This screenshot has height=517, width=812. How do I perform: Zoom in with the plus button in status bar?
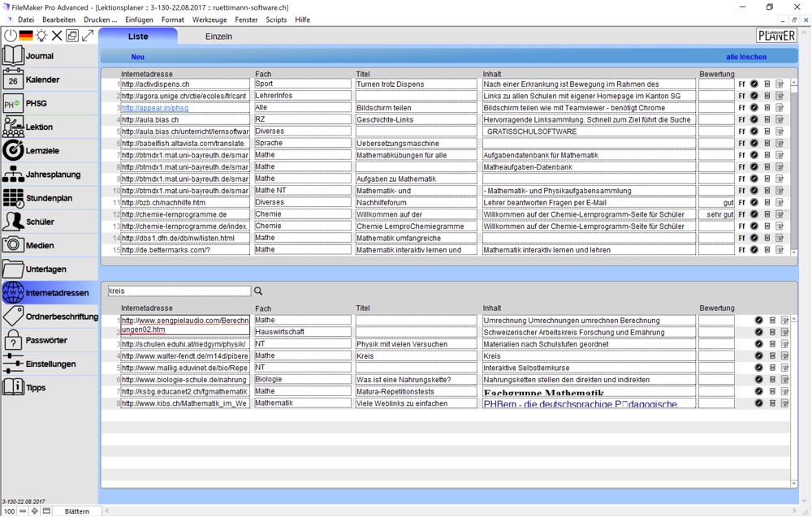pos(35,511)
